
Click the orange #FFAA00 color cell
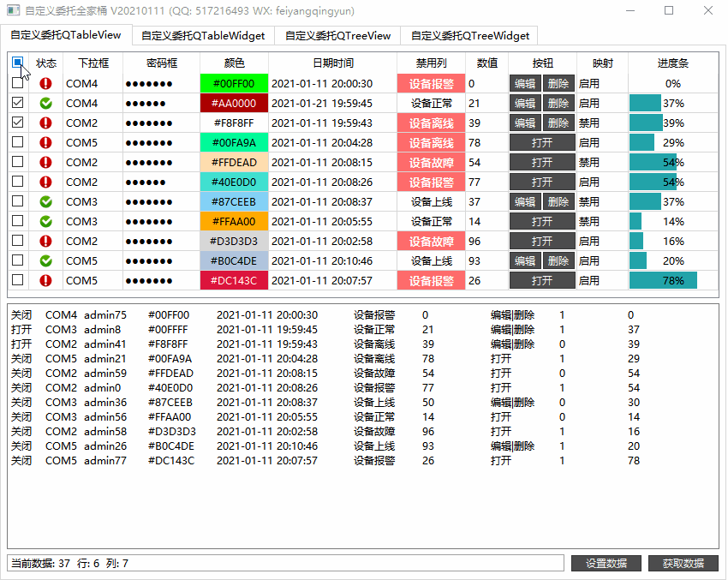click(234, 222)
